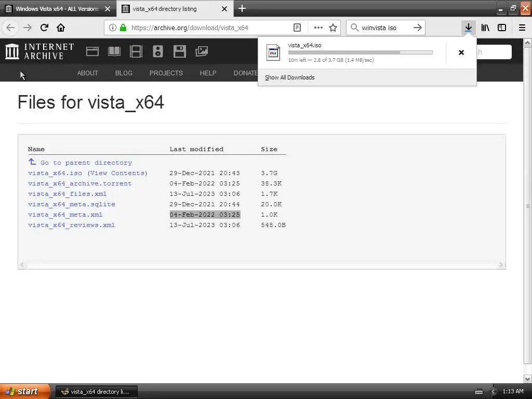Click the 3.7G size value
Image resolution: width=532 pixels, height=399 pixels.
tap(269, 173)
